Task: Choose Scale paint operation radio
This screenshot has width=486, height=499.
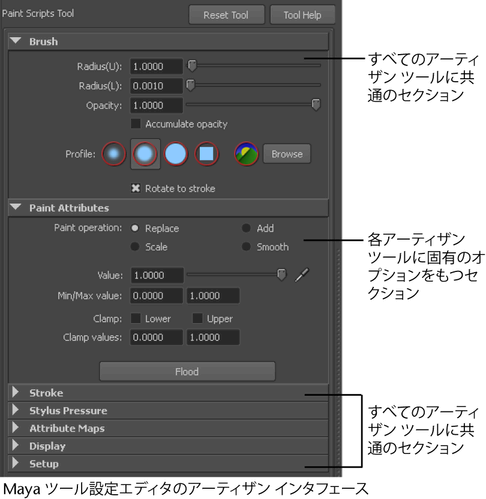Action: [135, 247]
